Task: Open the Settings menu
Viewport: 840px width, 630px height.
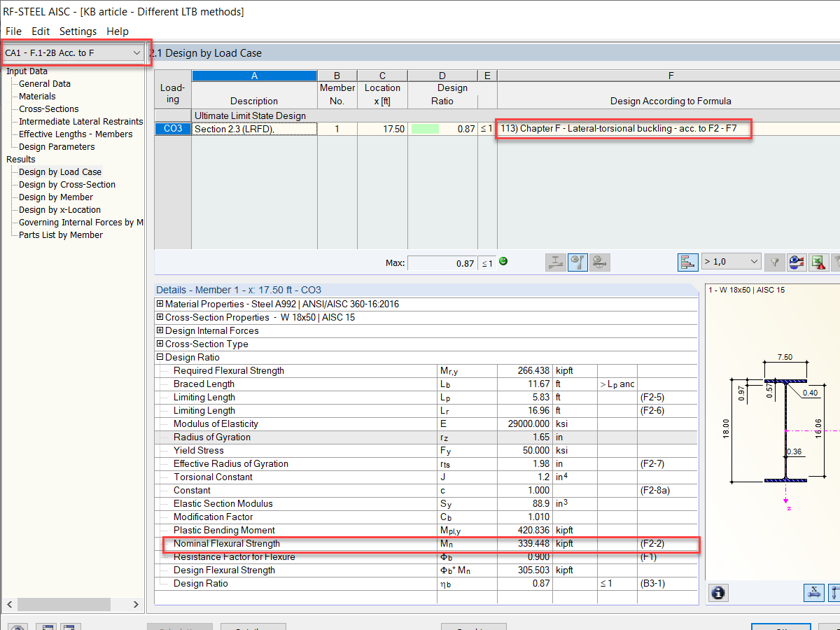Action: (78, 31)
